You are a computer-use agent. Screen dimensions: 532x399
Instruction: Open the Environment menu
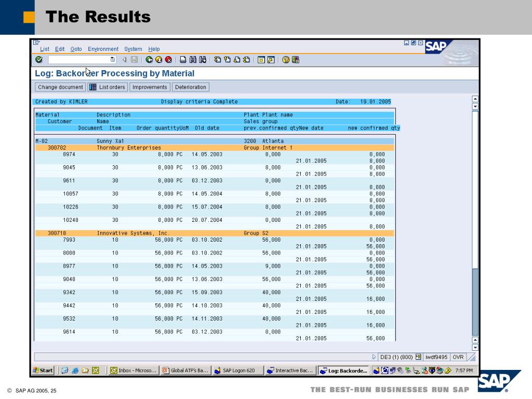103,49
